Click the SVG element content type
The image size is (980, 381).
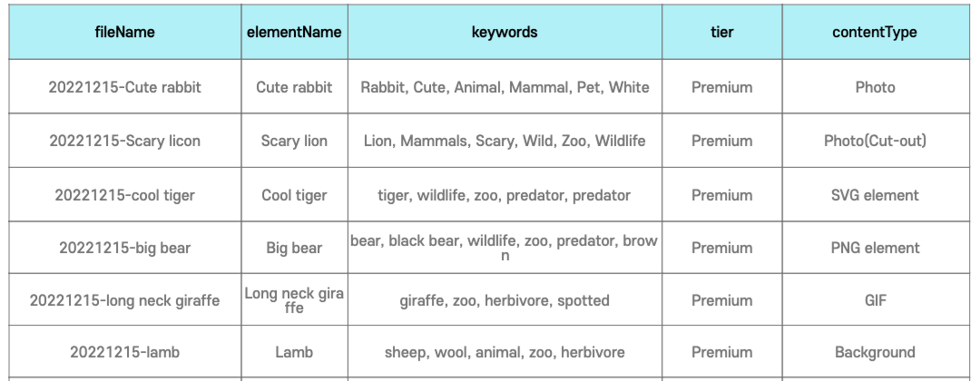coord(875,195)
